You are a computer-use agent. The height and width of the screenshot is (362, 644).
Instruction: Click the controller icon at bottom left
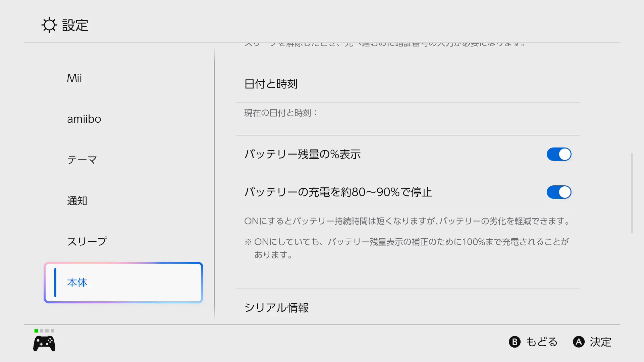44,344
